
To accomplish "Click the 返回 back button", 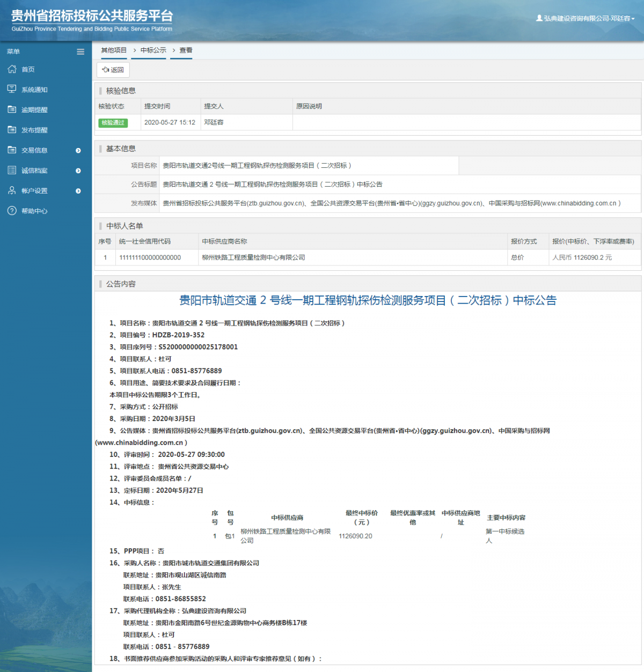I will click(113, 70).
